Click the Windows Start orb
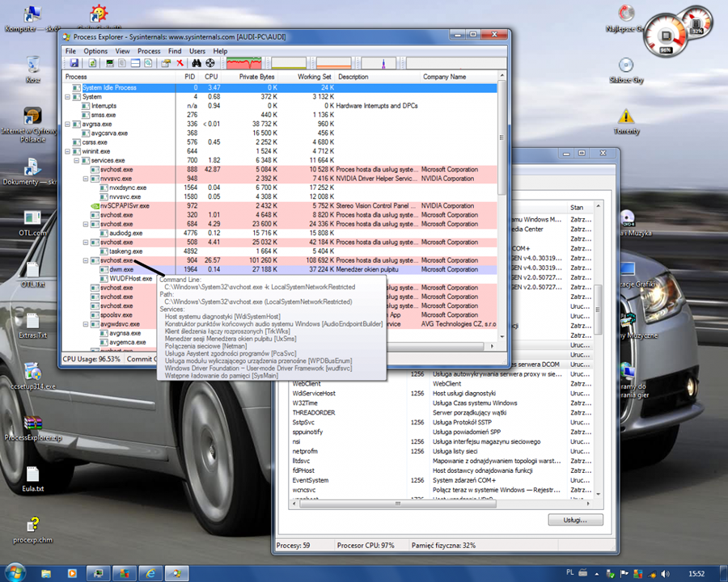Image resolution: width=728 pixels, height=582 pixels. (15, 573)
